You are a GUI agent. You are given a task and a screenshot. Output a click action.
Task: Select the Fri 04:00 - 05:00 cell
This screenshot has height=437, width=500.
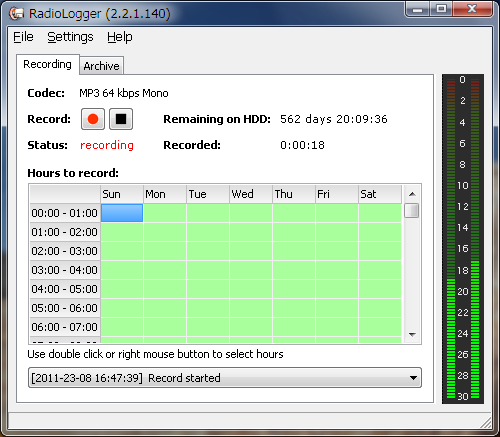tap(337, 289)
